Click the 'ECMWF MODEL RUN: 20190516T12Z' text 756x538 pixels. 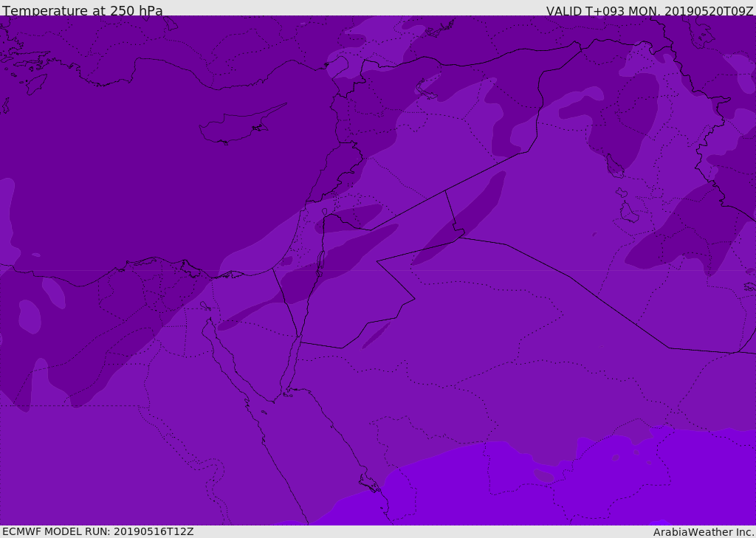tap(98, 531)
